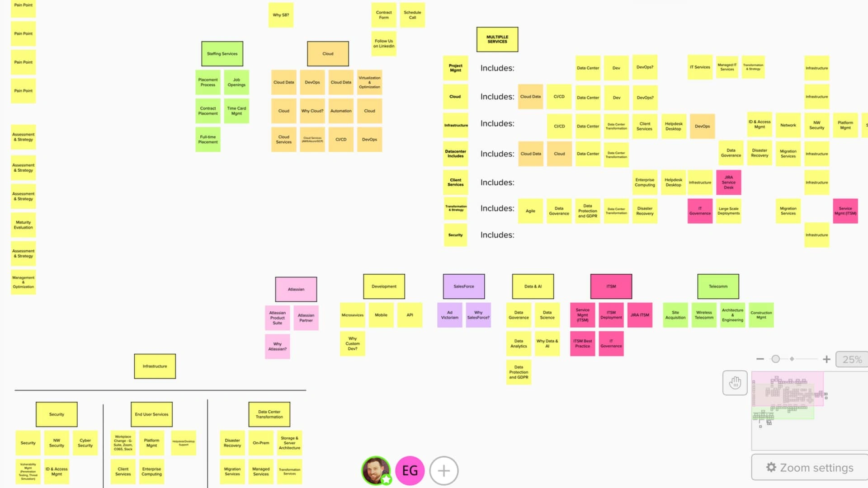Select the hand/pan tool icon

(735, 382)
